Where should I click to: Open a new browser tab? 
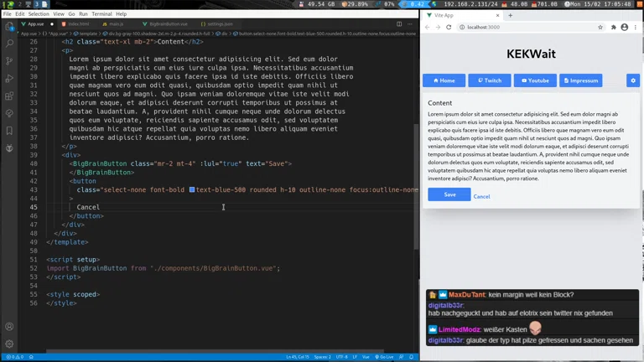coord(510,15)
